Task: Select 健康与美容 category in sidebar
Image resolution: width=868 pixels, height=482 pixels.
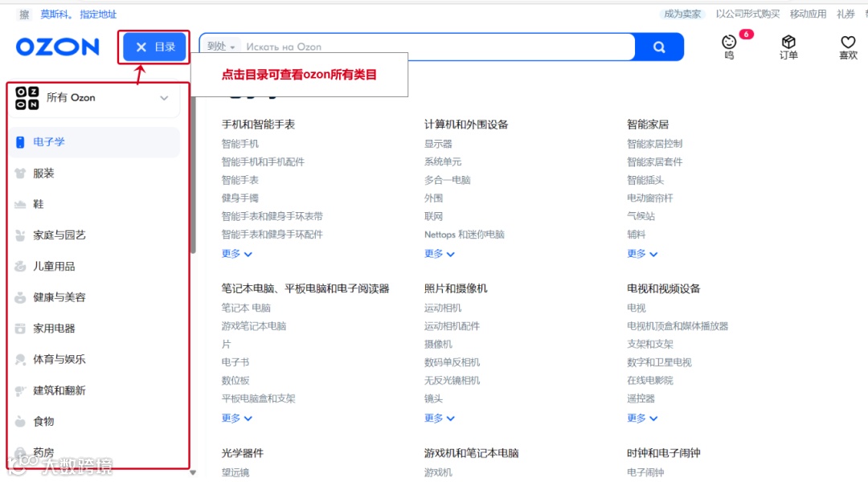Action: click(95, 297)
